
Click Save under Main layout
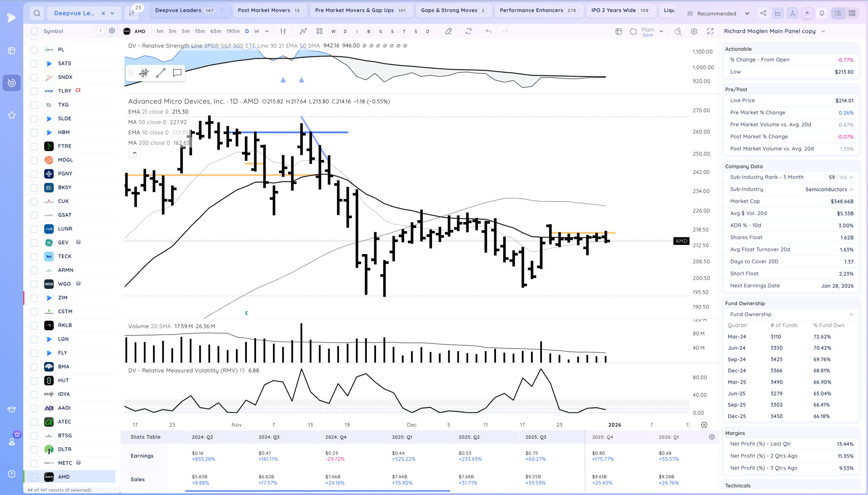pos(648,35)
